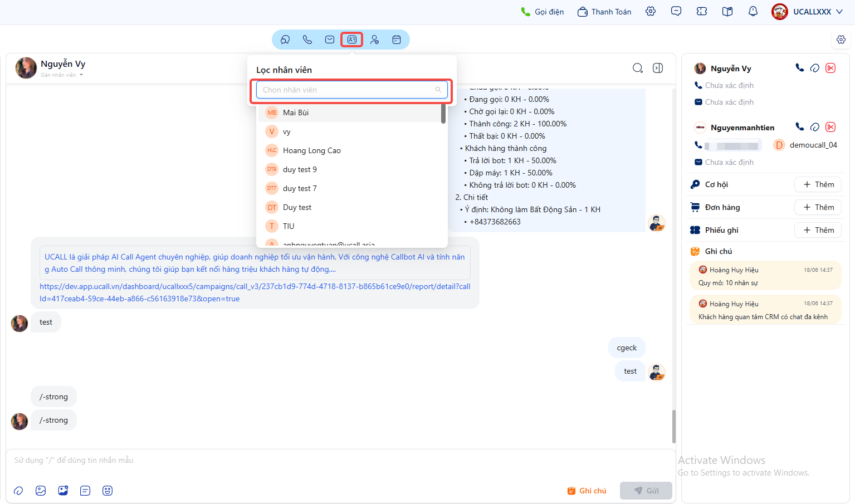Viewport: 855px width, 504px height.
Task: Click the phone call filter icon in the toolbar
Action: [x=307, y=40]
